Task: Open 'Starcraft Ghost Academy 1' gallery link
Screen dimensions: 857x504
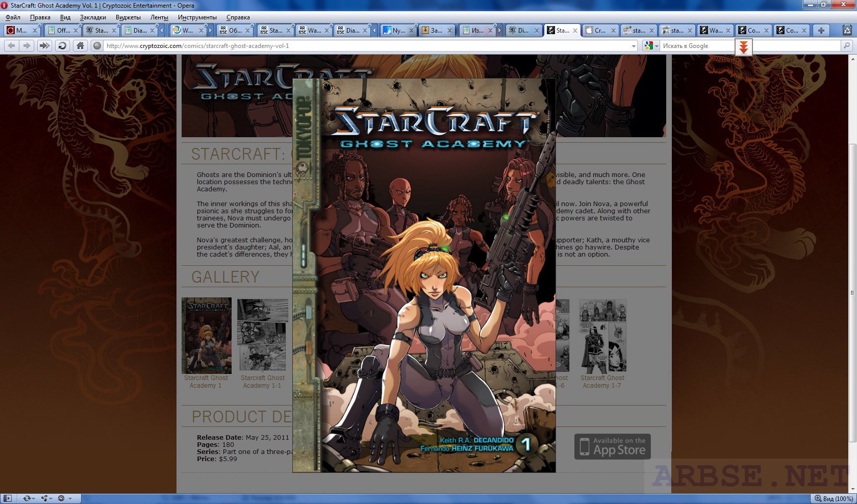Action: (206, 382)
